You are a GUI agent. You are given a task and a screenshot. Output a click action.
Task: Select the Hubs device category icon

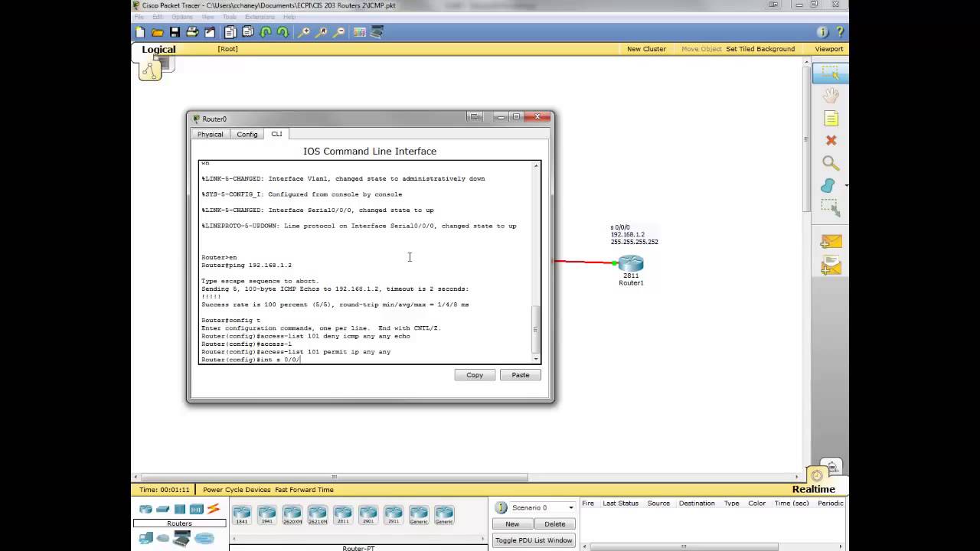179,510
